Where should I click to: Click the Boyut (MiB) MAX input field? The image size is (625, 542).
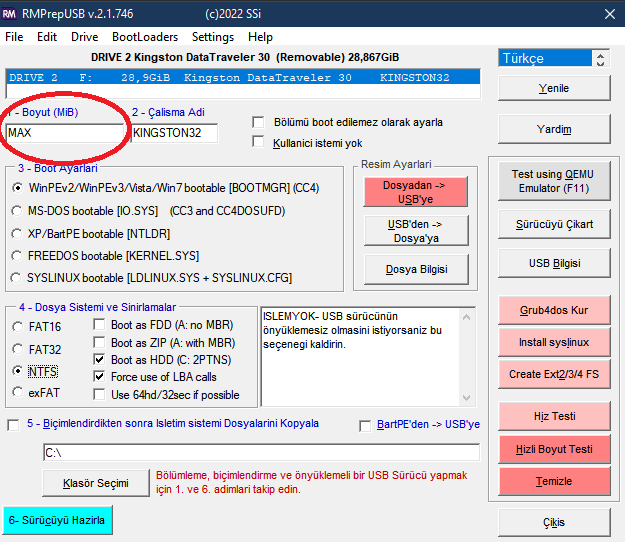65,133
